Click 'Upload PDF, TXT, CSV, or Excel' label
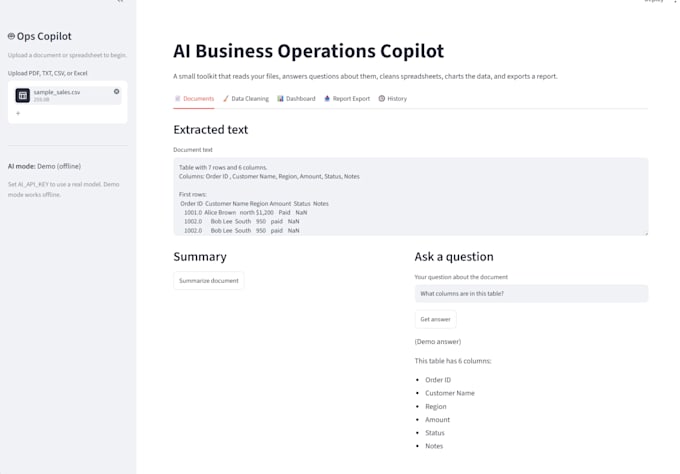 (x=48, y=73)
